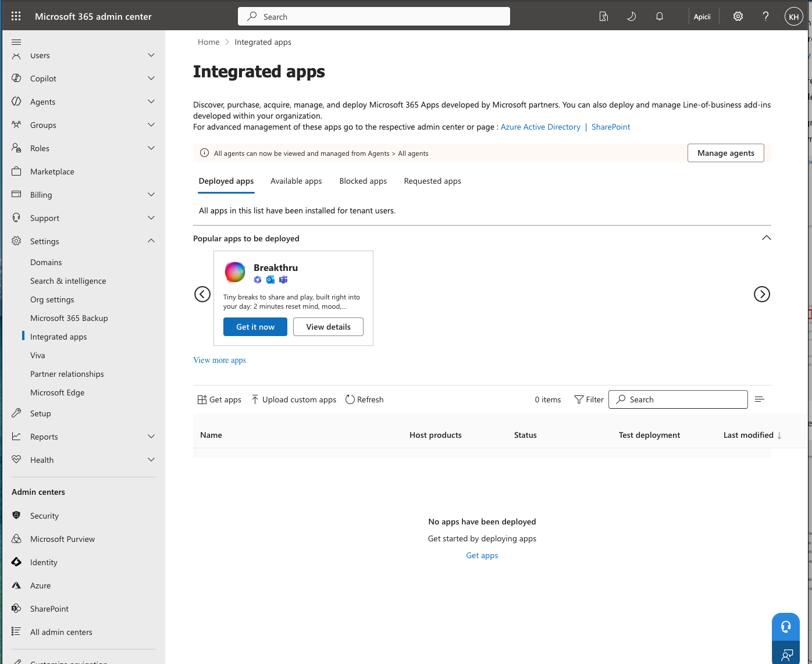Viewport: 812px width, 664px height.
Task: Open the settings gear in header
Action: tap(738, 16)
